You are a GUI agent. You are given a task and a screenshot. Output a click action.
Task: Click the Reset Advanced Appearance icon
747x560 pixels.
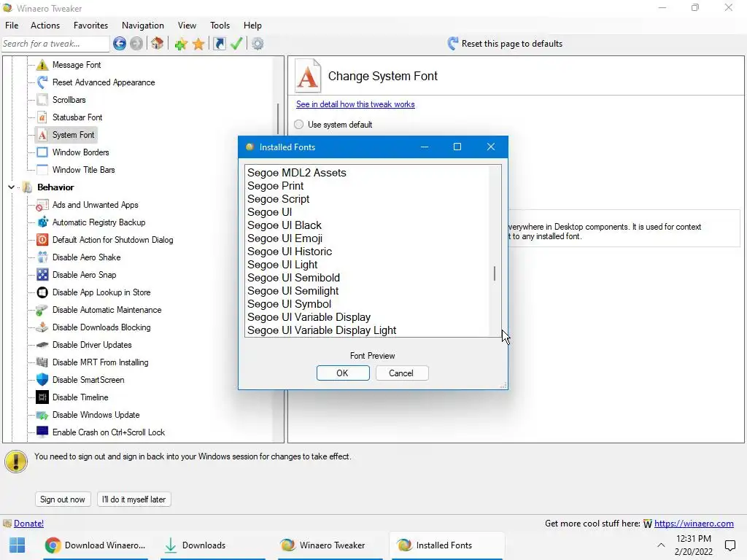coord(42,82)
